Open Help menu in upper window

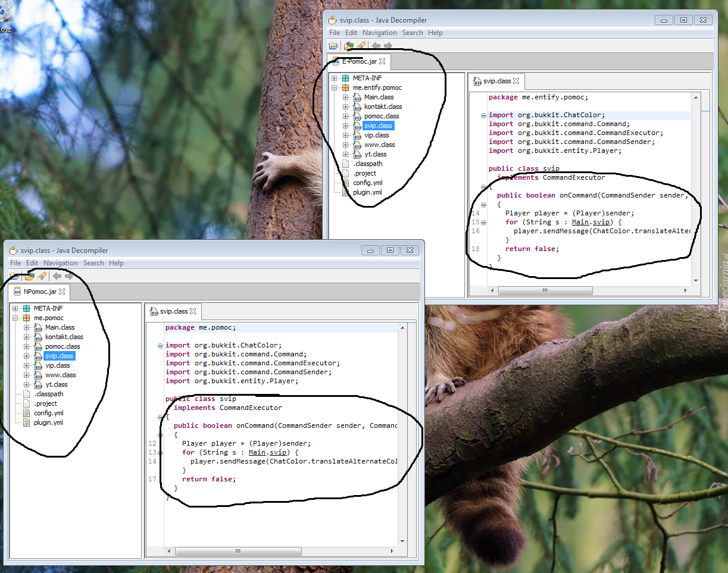(x=435, y=33)
